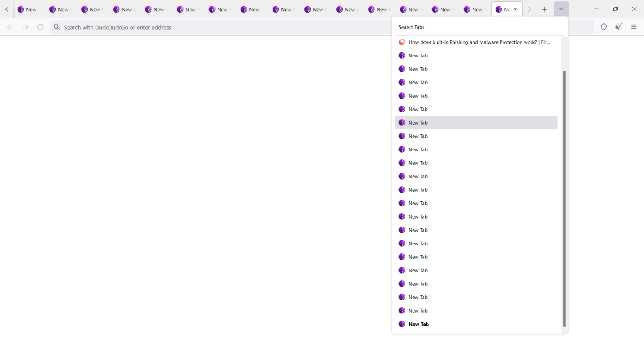Open the hamburger menu in the toolbar

point(634,26)
